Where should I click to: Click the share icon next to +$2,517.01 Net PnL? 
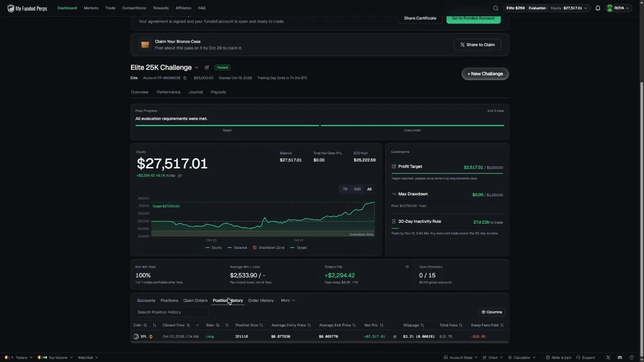click(x=395, y=337)
